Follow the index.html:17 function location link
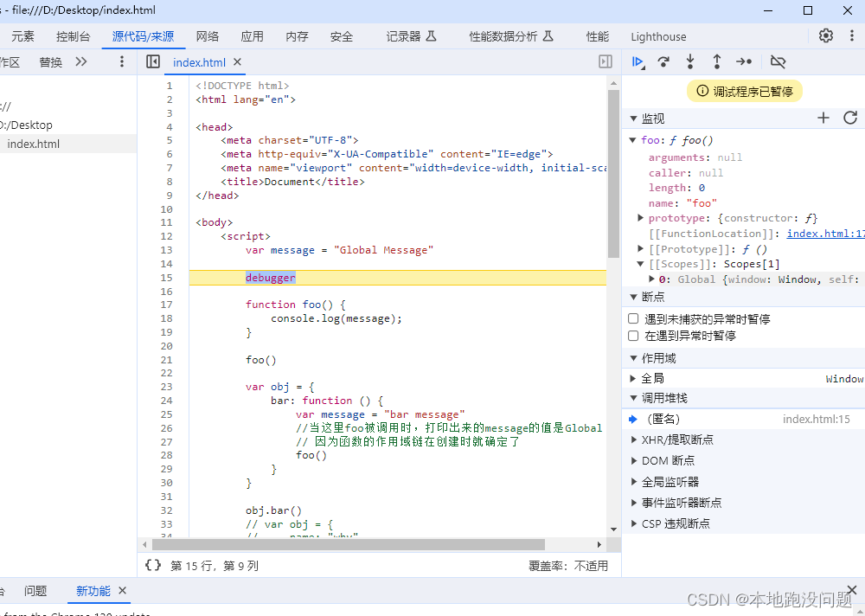The height and width of the screenshot is (616, 865). tap(825, 234)
